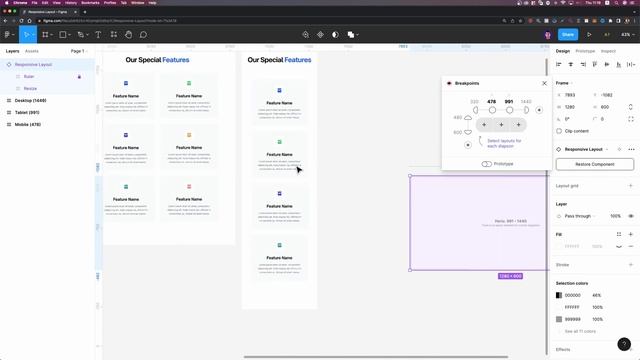Click the Constrain proportions icon

[631, 107]
